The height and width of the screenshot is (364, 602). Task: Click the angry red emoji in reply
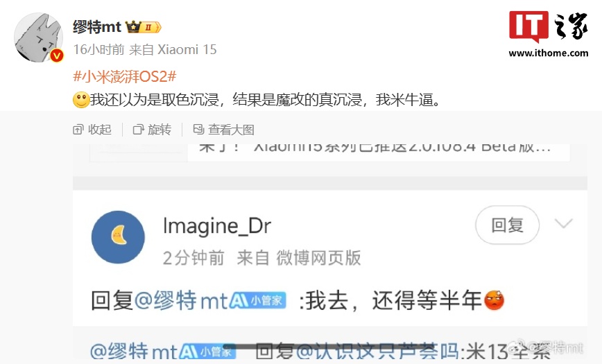coord(494,300)
